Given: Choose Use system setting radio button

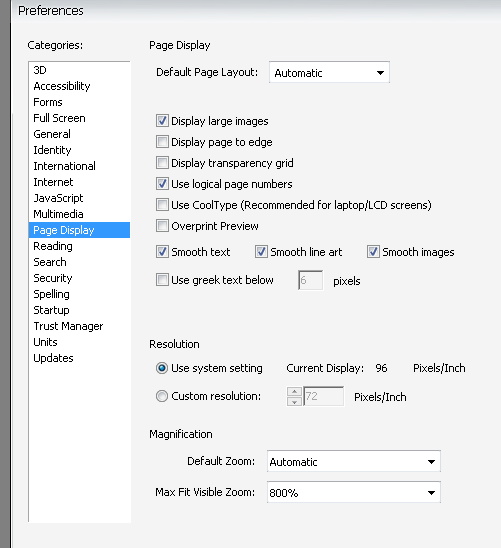Looking at the screenshot, I should pos(162,368).
